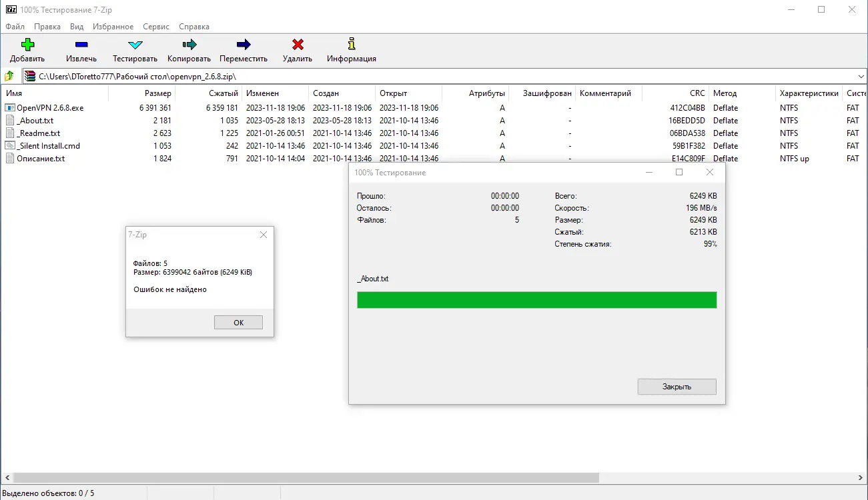This screenshot has width=868, height=500.
Task: Open the Файл menu
Action: click(x=15, y=27)
